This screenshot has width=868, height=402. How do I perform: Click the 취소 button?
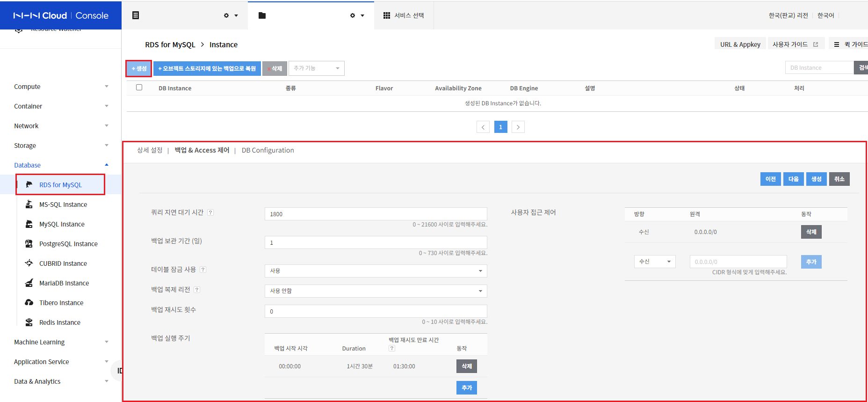click(x=839, y=179)
